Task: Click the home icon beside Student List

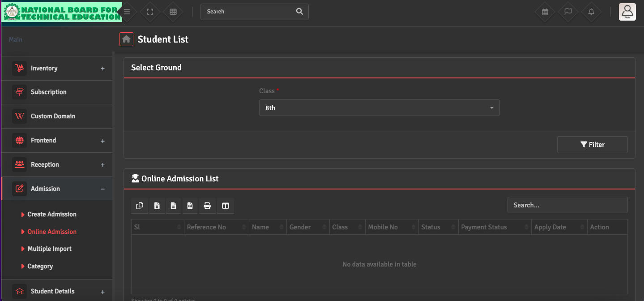Action: (126, 39)
